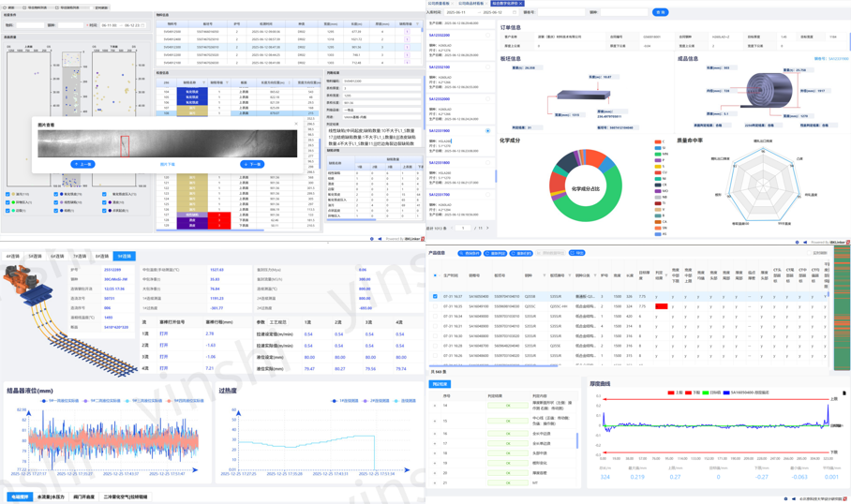Toggle the 点状起皮 legend checkbox
Screen dimensions: 851x504
104,210
